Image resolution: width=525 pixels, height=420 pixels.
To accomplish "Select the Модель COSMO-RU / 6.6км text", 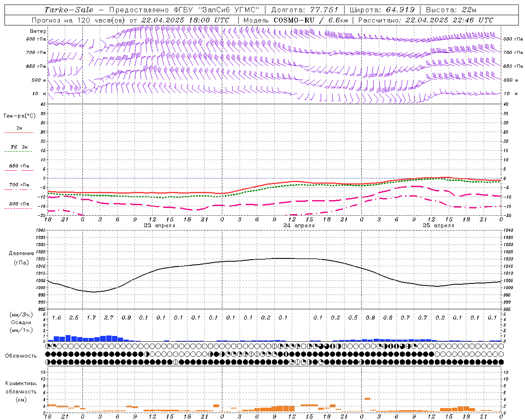I will [295, 20].
